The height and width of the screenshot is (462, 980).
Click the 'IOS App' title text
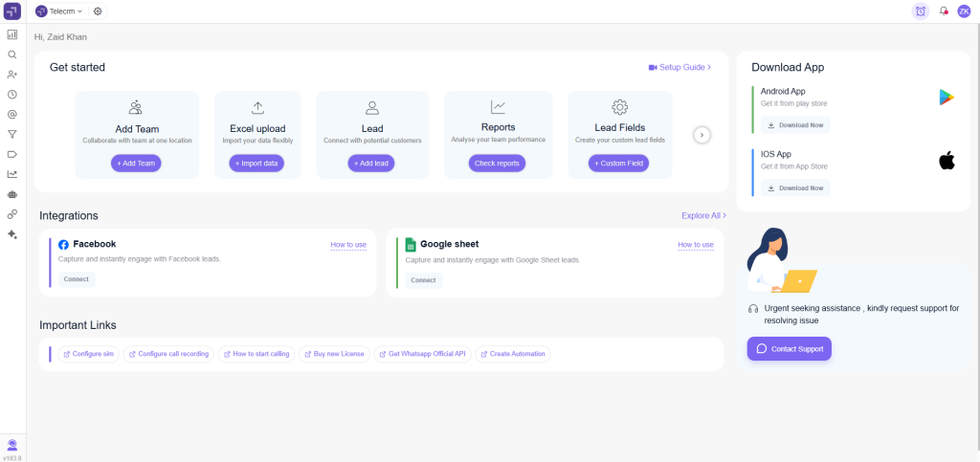[776, 154]
